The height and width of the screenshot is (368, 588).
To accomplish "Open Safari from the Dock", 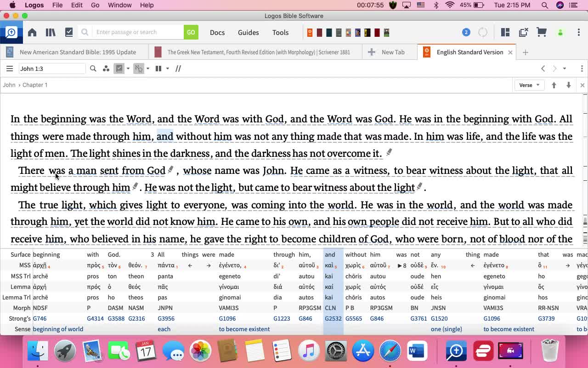I will (390, 351).
